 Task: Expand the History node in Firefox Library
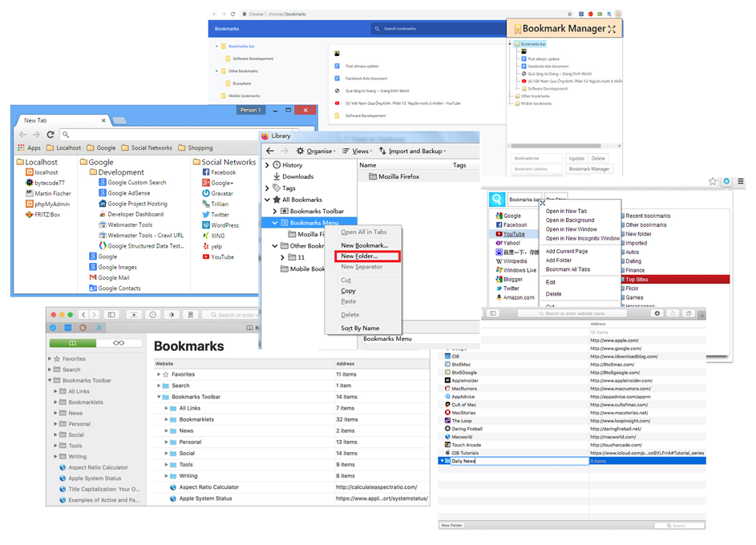[x=268, y=165]
